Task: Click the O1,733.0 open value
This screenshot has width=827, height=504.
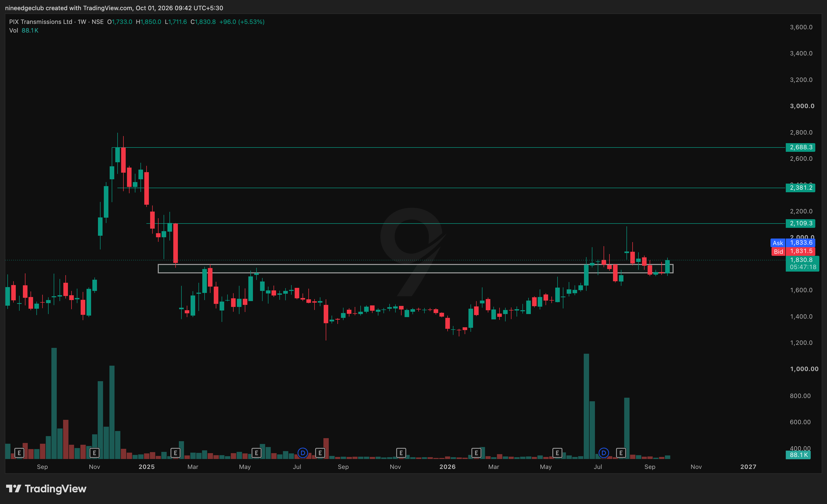Action: pos(120,22)
